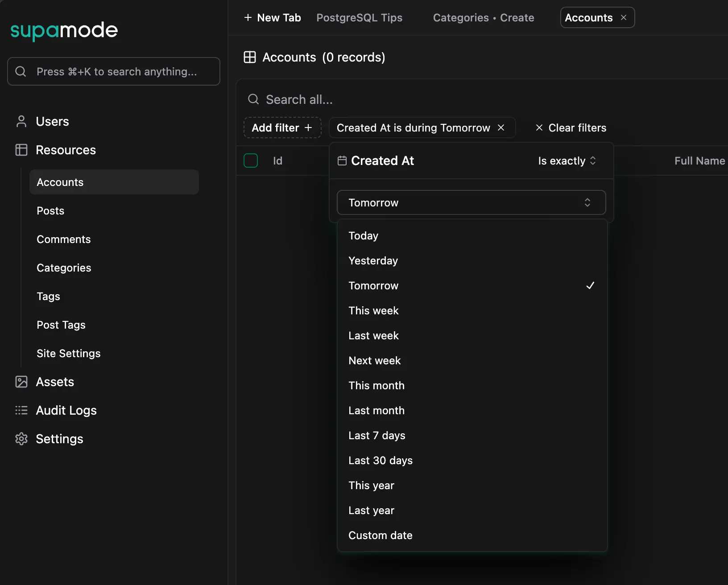Remove the Created At Tomorrow filter chip
The image size is (728, 585).
501,128
